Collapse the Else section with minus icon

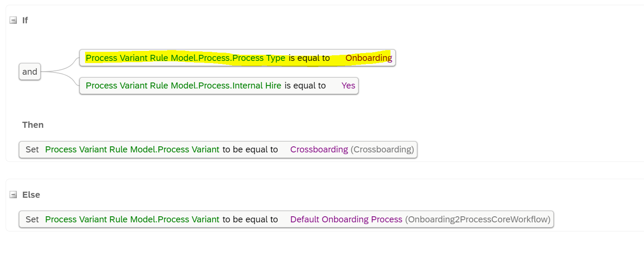[x=13, y=195]
